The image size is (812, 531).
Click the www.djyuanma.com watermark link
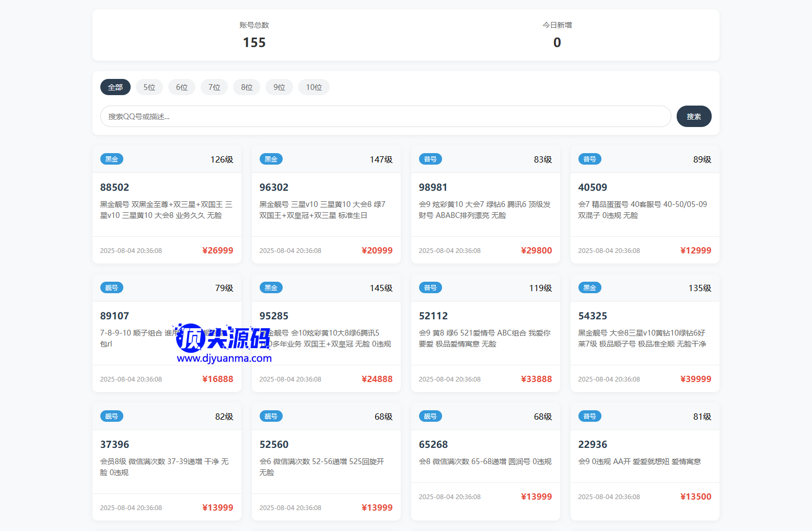coord(224,359)
